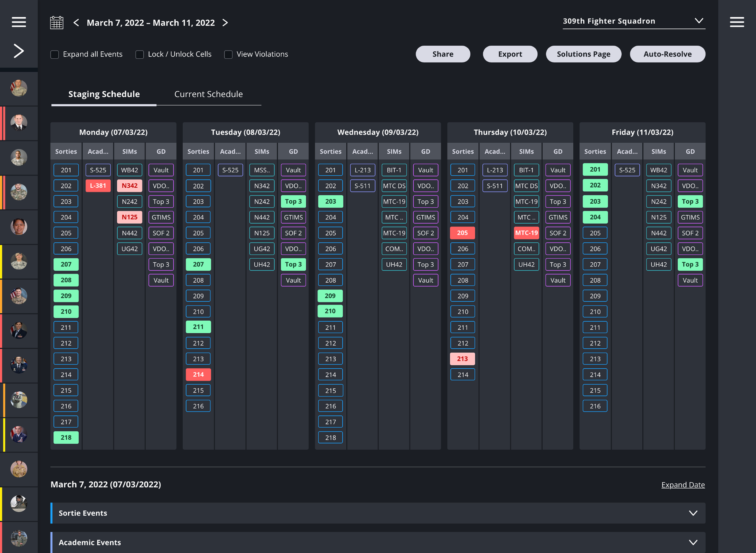Open left hamburger menu
Screen dimensions: 756x553
[x=19, y=22]
